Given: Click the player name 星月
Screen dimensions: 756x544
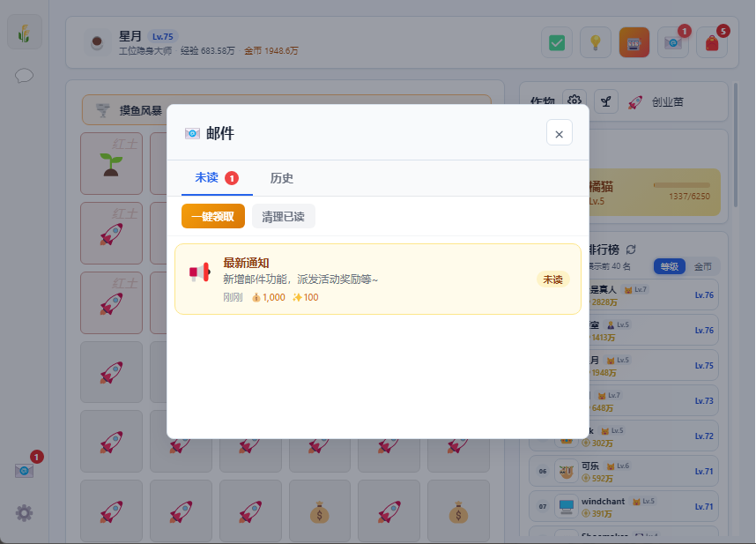Looking at the screenshot, I should click(x=130, y=36).
